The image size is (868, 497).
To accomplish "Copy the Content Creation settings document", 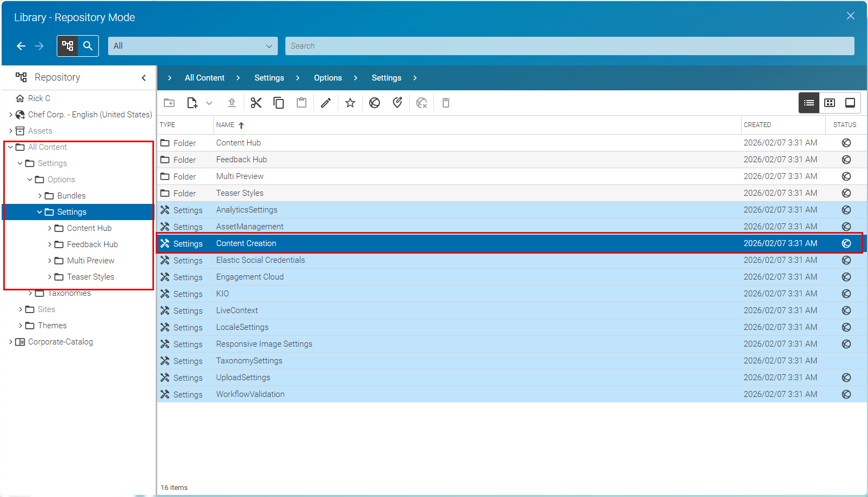I will tap(279, 102).
